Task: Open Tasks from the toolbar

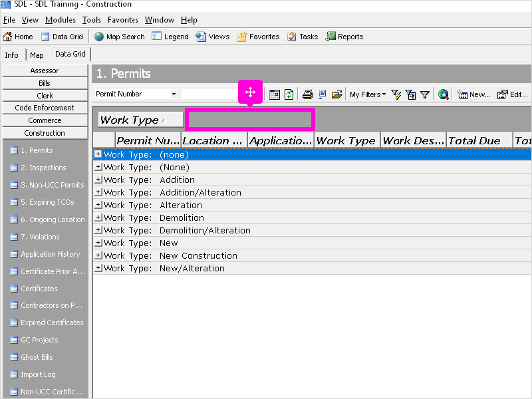Action: point(303,37)
